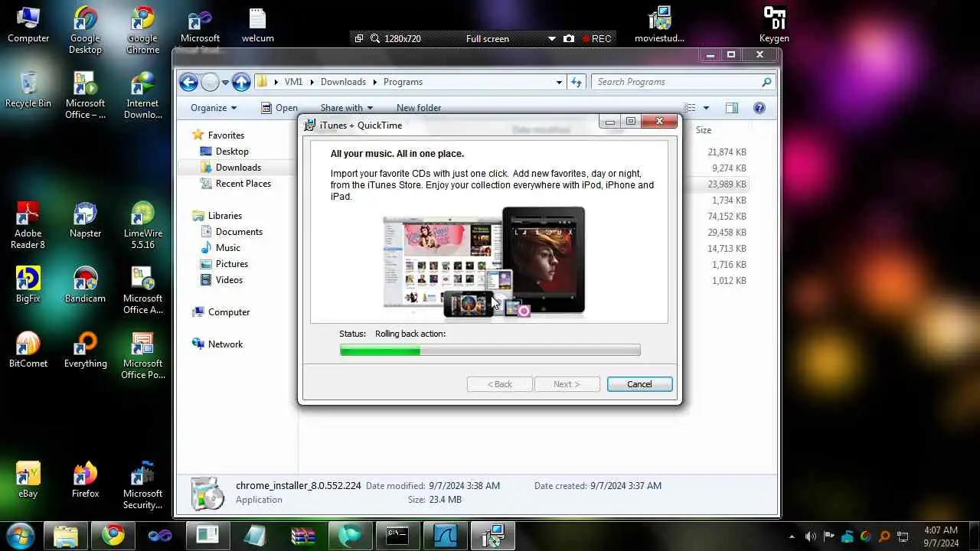Open the Recycle Bin desktop icon
Screen dimensions: 980x551
tap(28, 90)
